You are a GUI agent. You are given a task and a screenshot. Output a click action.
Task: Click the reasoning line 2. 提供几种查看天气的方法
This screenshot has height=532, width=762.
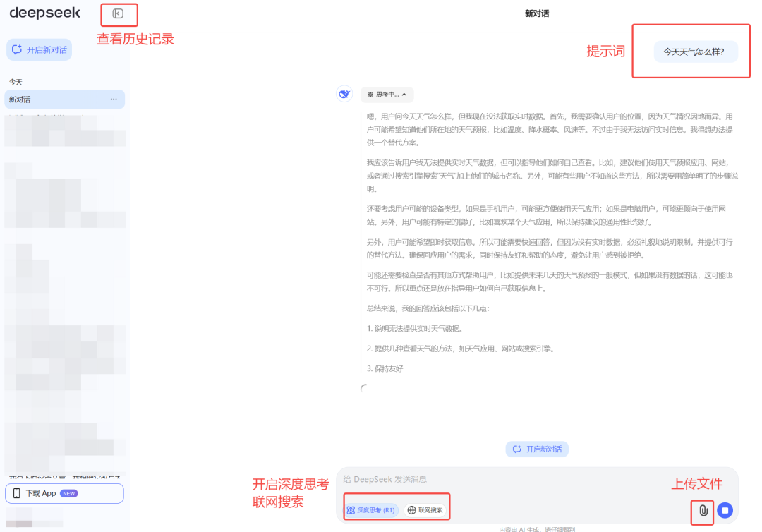tap(461, 349)
